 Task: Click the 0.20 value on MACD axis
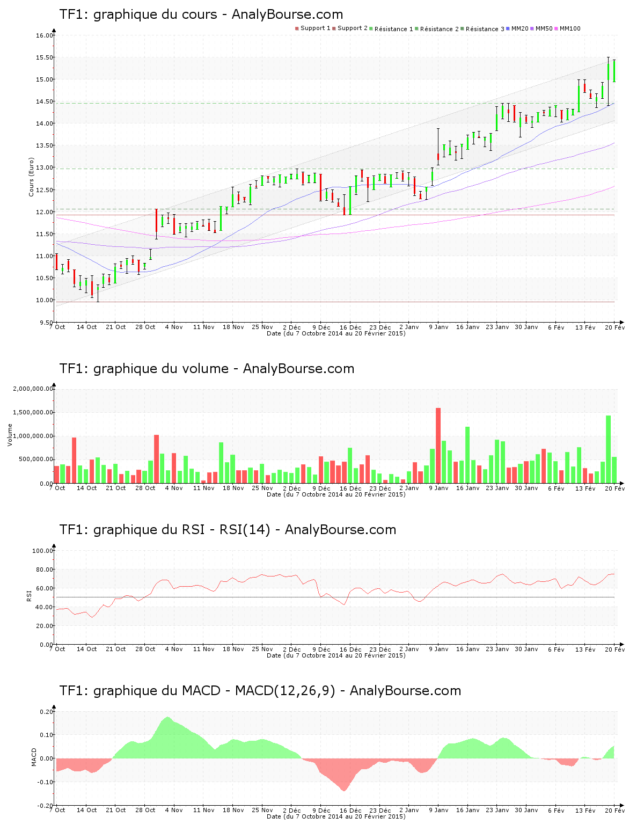47,712
